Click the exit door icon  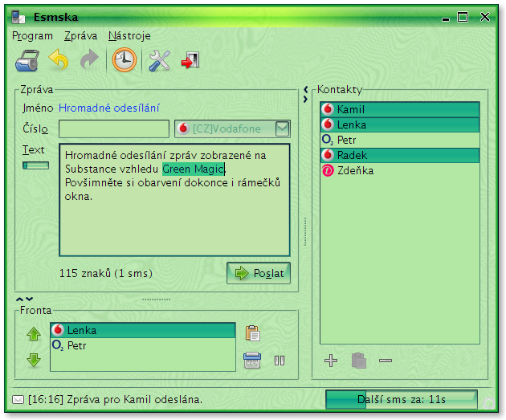coord(190,60)
